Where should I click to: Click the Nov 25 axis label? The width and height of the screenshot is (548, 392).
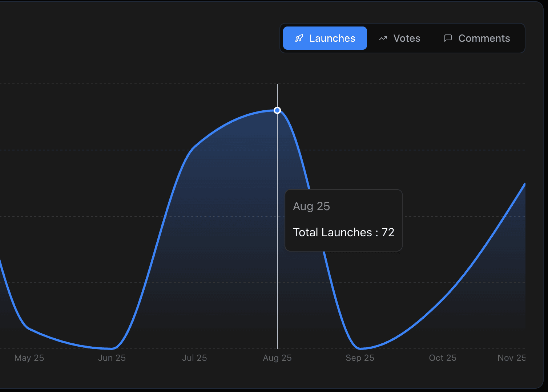(511, 358)
